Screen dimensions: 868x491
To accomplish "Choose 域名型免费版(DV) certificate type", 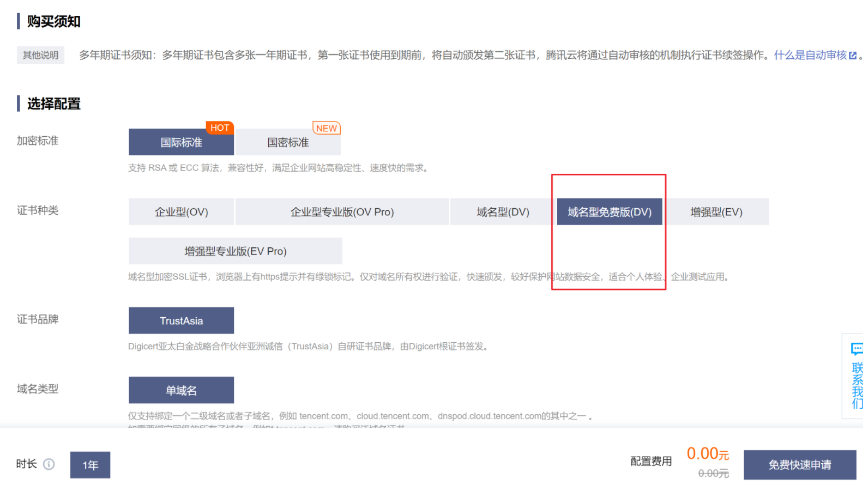I will pos(610,212).
